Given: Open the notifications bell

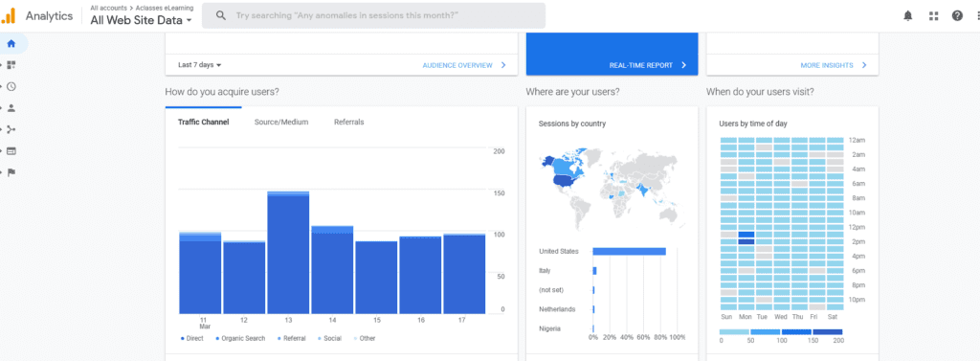Looking at the screenshot, I should 908,16.
